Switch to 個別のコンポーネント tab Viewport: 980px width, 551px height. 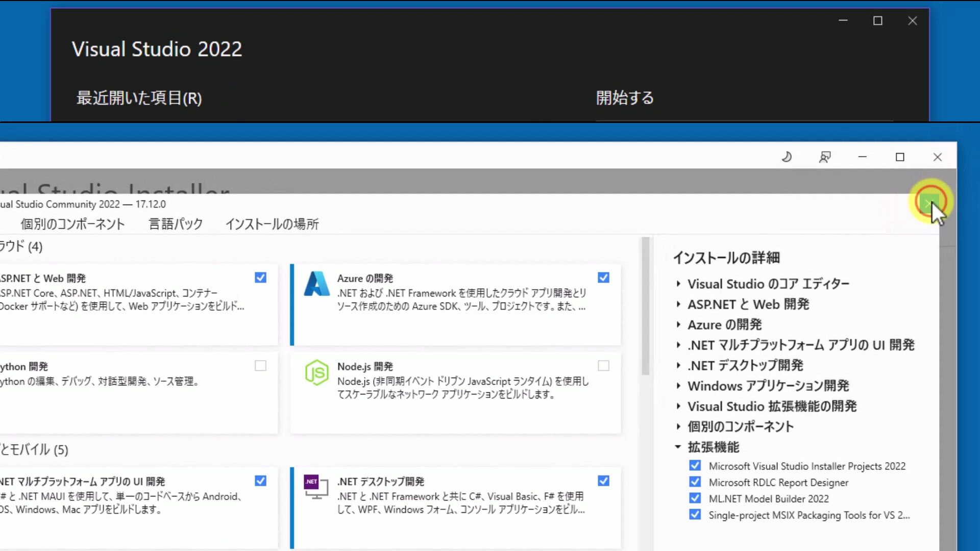click(72, 224)
